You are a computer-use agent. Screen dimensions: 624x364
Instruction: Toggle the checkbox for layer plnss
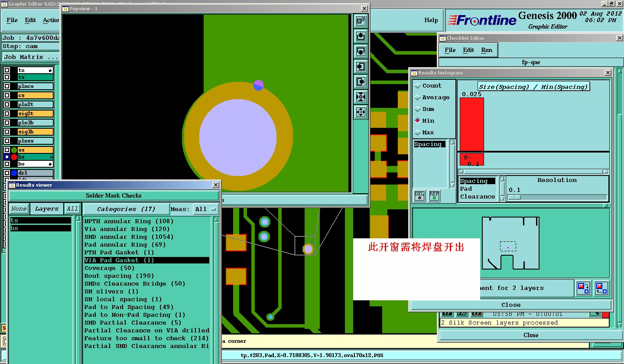[x=7, y=141]
